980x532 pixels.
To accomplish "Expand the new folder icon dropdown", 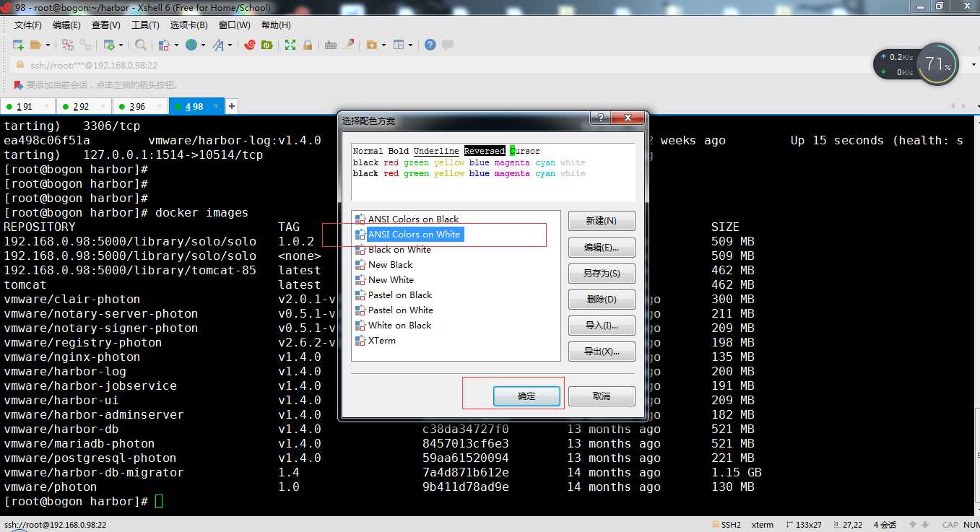I will coord(384,45).
